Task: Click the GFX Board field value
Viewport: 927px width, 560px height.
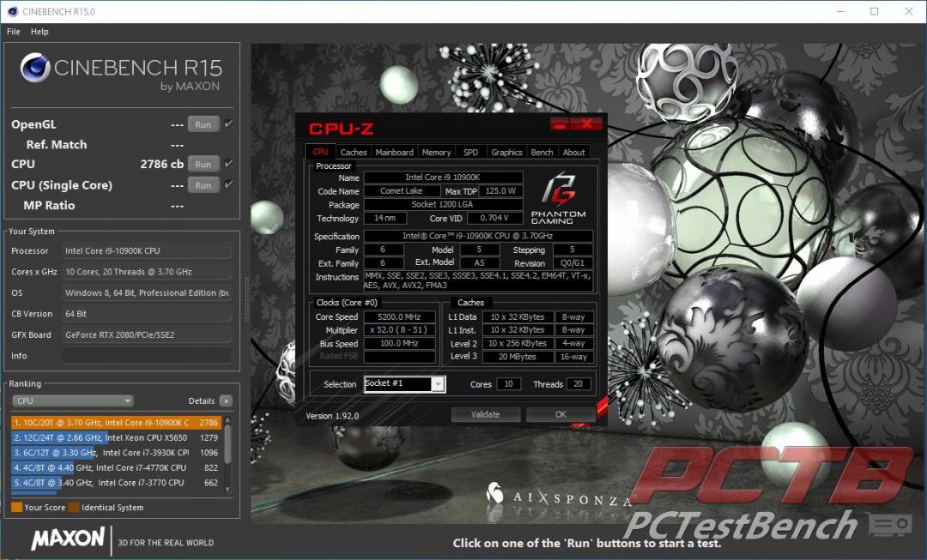Action: (x=147, y=334)
